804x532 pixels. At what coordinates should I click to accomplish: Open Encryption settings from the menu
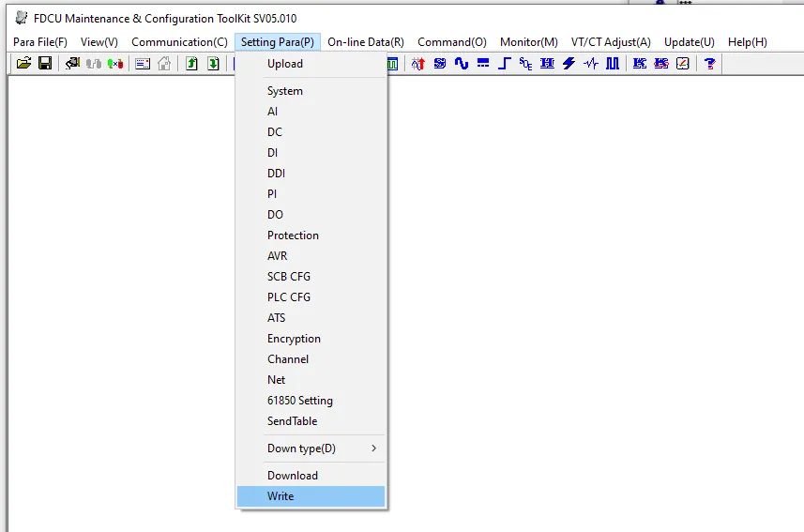tap(311, 338)
